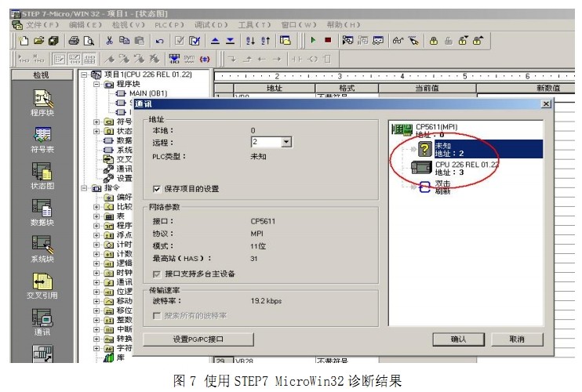Viewport: 582px width, 392px height.
Task: Expand the 状态 tree node
Action: click(x=96, y=131)
